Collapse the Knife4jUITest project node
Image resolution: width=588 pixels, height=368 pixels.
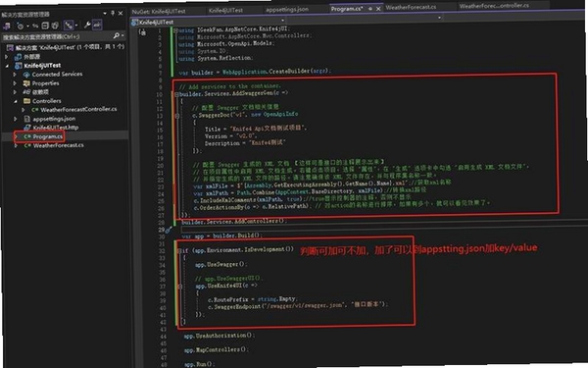click(x=7, y=66)
